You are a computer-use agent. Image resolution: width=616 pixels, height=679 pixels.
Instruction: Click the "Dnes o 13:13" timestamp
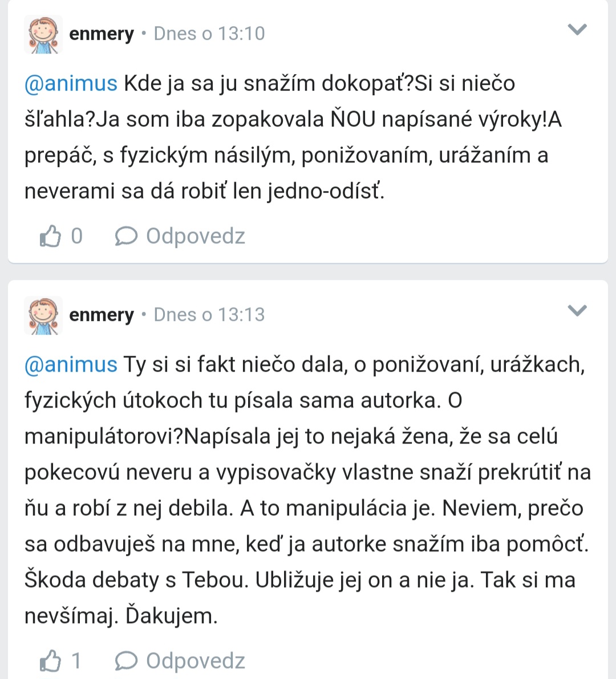(209, 315)
